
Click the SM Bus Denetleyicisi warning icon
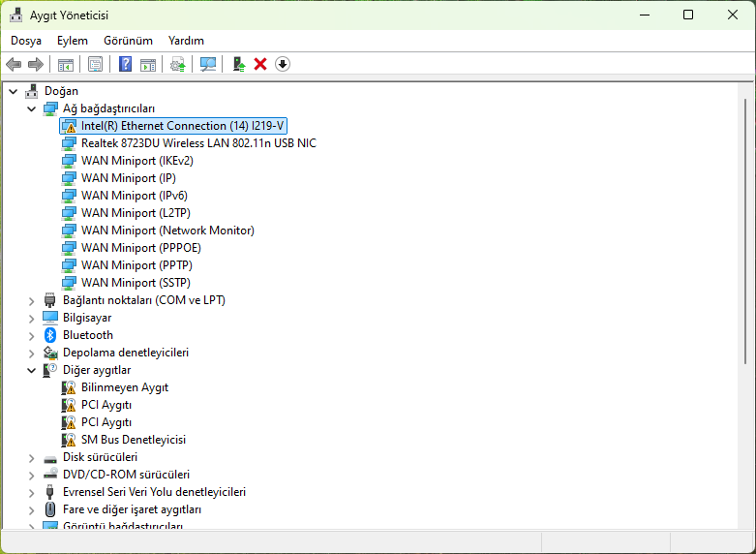(x=69, y=440)
